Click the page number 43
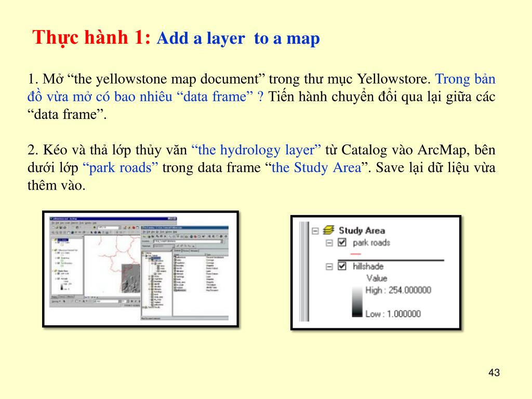The height and width of the screenshot is (399, 532). click(x=494, y=373)
